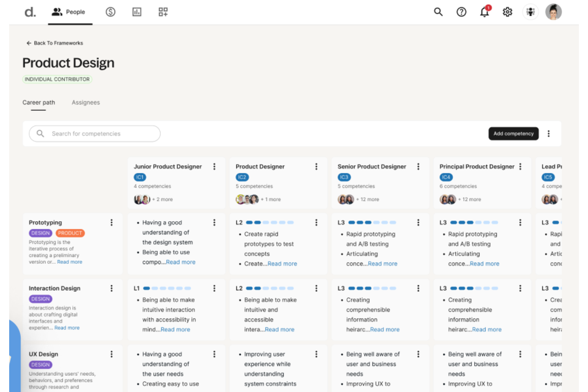Viewport: 588px width, 392px height.
Task: Open your profile avatar menu
Action: coord(554,12)
